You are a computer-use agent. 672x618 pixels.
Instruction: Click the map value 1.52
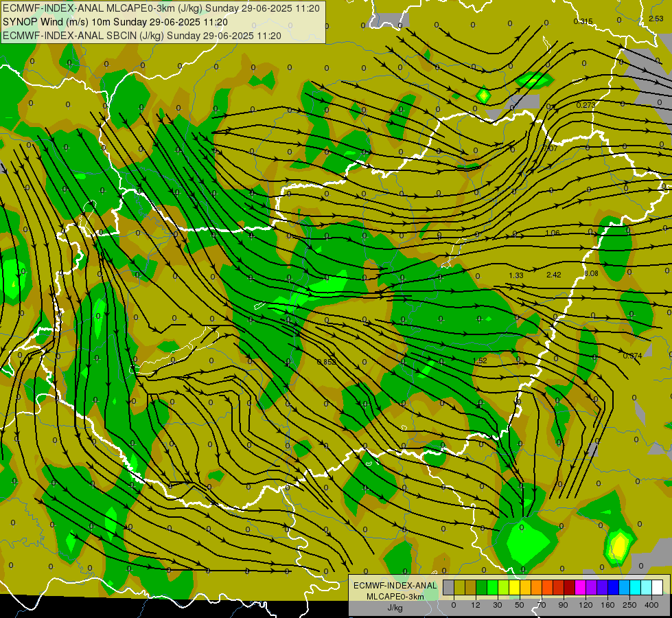point(480,360)
